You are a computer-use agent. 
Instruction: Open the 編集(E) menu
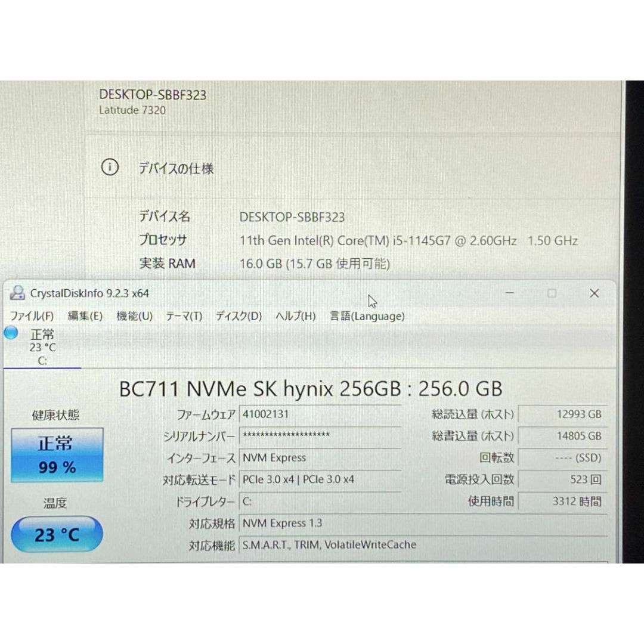click(x=85, y=316)
